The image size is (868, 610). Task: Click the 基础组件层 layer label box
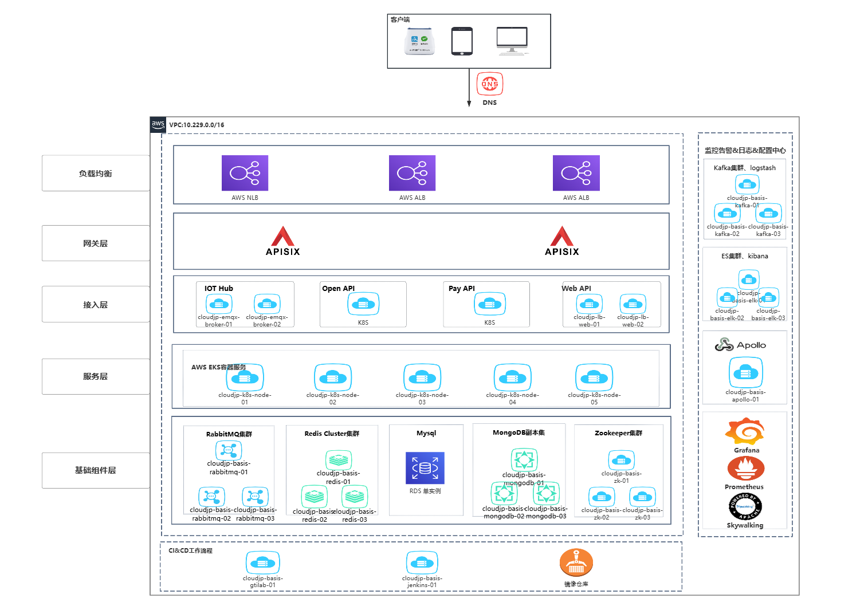pyautogui.click(x=96, y=470)
